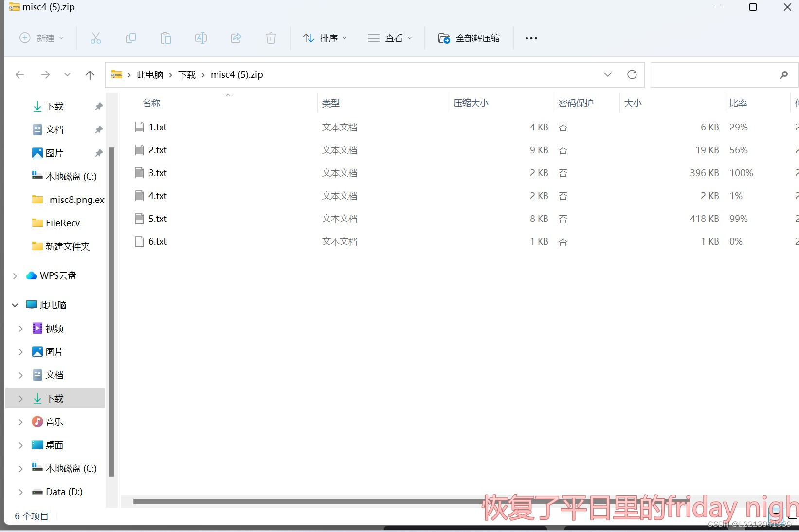
Task: Select the 3.txt file icon
Action: click(x=140, y=173)
